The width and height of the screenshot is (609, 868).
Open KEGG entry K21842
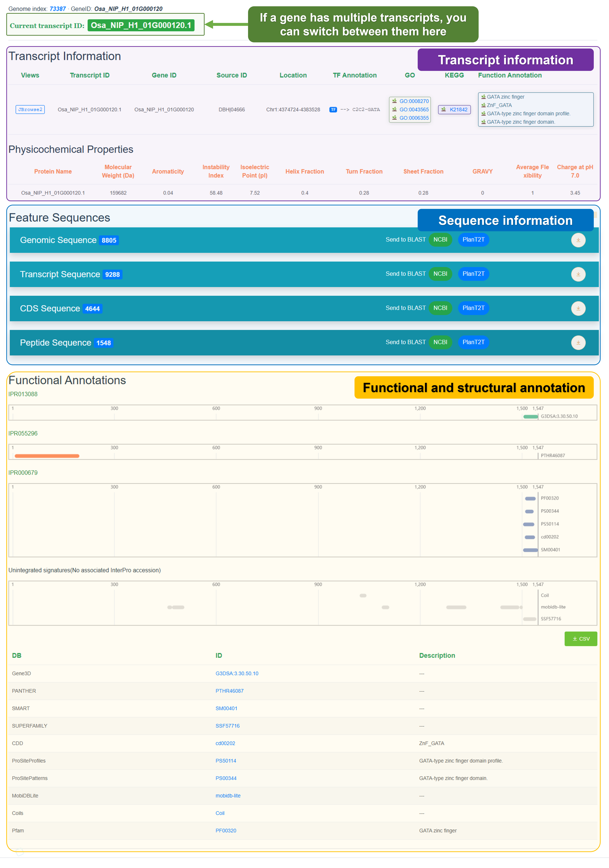(x=458, y=110)
